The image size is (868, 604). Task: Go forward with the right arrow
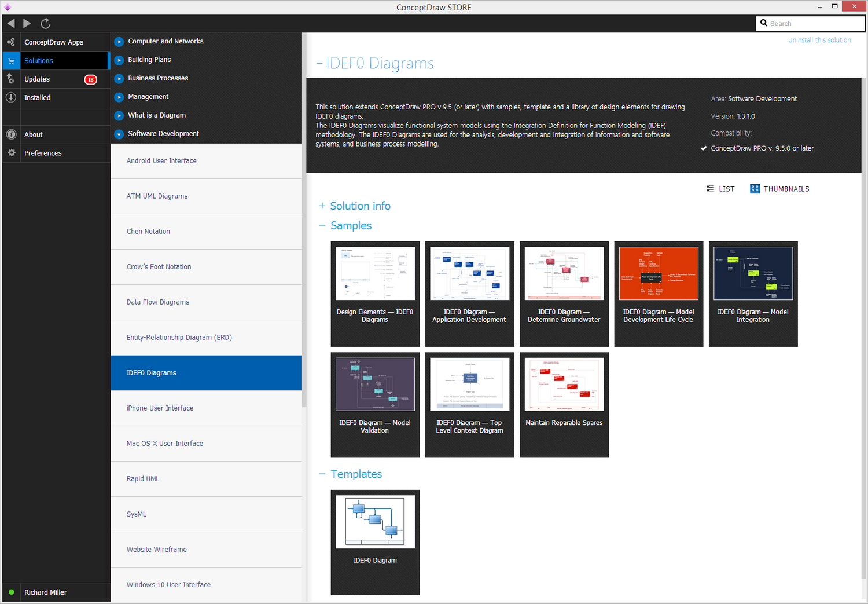click(x=27, y=23)
